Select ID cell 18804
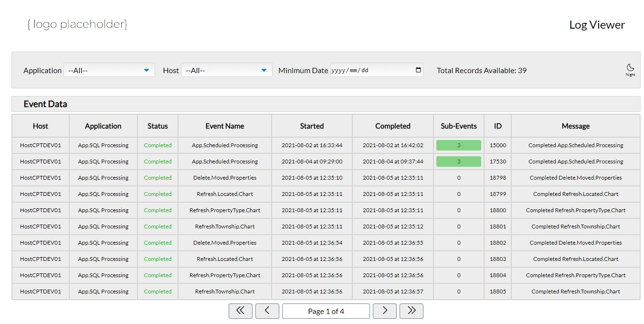This screenshot has height=324, width=644. [x=498, y=275]
